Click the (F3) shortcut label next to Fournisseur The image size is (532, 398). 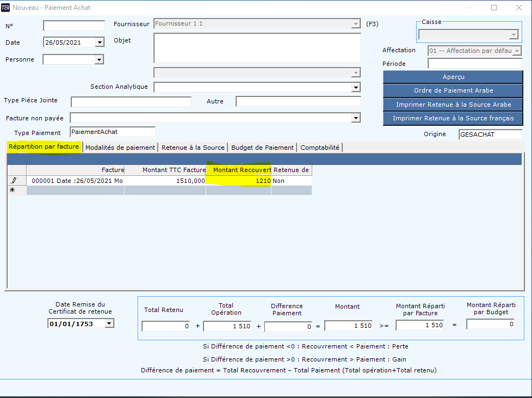[372, 24]
